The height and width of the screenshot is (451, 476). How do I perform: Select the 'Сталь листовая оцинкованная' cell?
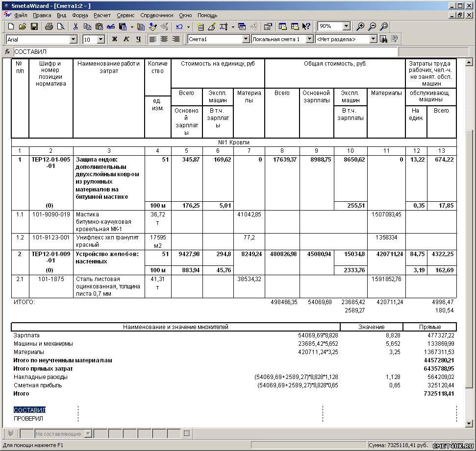point(109,286)
